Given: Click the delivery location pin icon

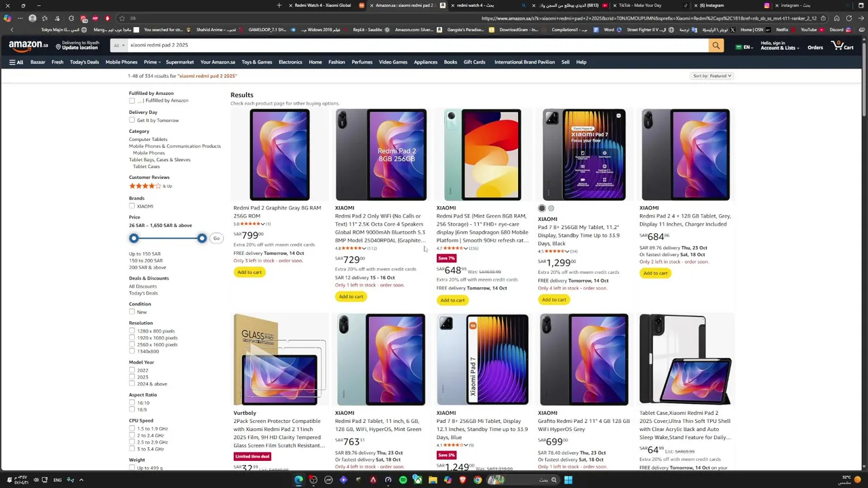Looking at the screenshot, I should (x=59, y=46).
